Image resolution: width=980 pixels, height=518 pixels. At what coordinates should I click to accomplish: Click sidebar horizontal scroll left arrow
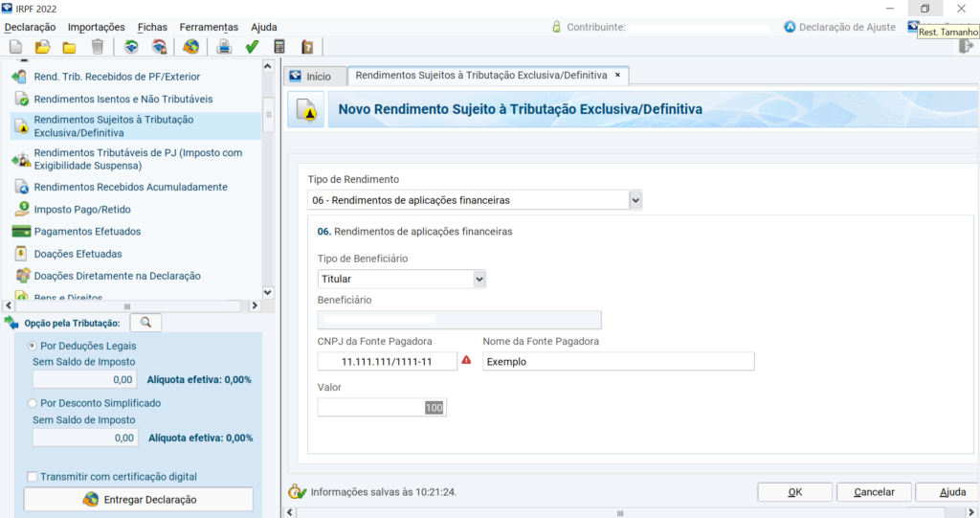coord(8,306)
